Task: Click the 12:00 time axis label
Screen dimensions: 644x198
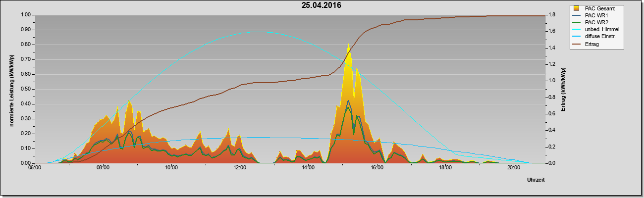Action: (x=240, y=167)
